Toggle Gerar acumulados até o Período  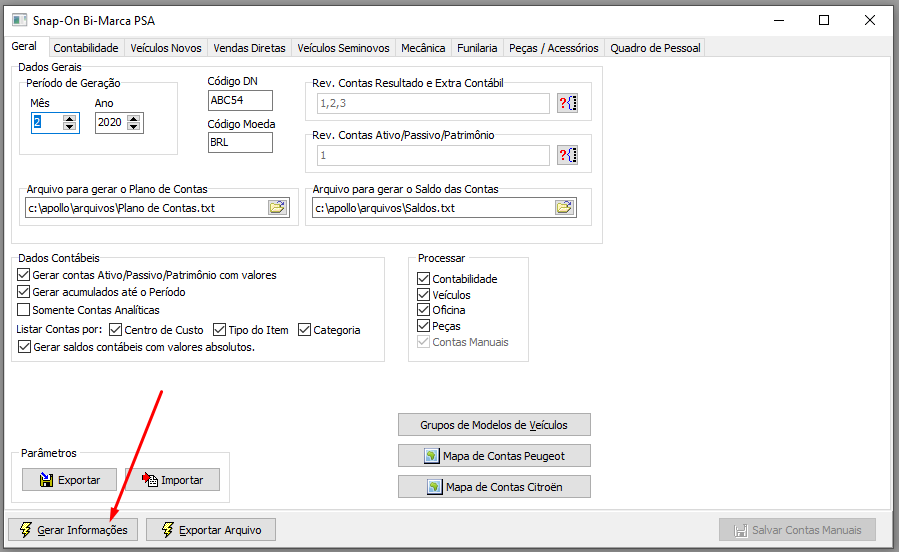coord(24,292)
